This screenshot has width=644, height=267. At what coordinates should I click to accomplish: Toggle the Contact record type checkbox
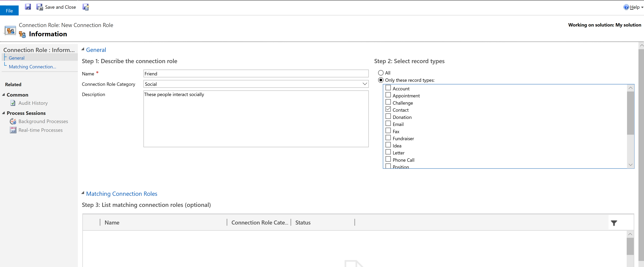click(388, 109)
